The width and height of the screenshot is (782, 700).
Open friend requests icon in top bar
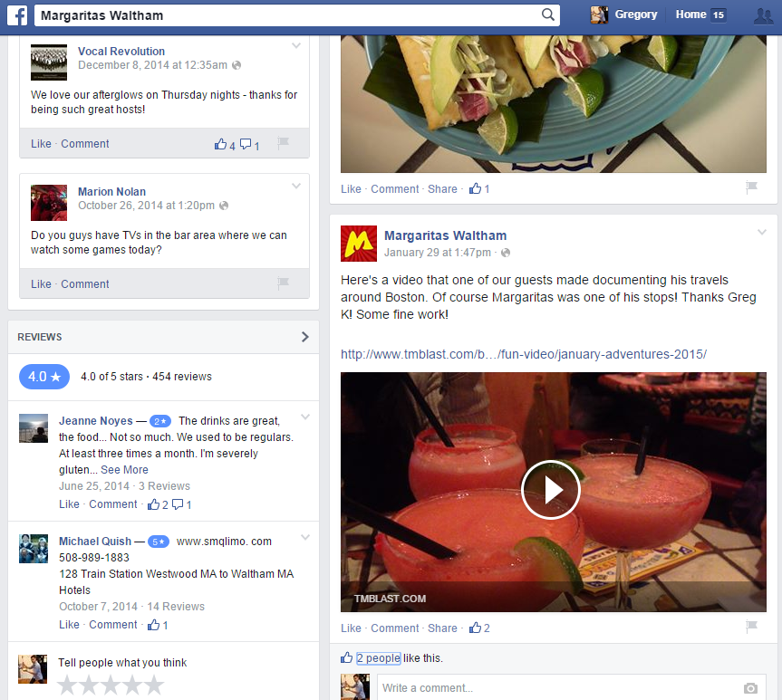tap(764, 15)
